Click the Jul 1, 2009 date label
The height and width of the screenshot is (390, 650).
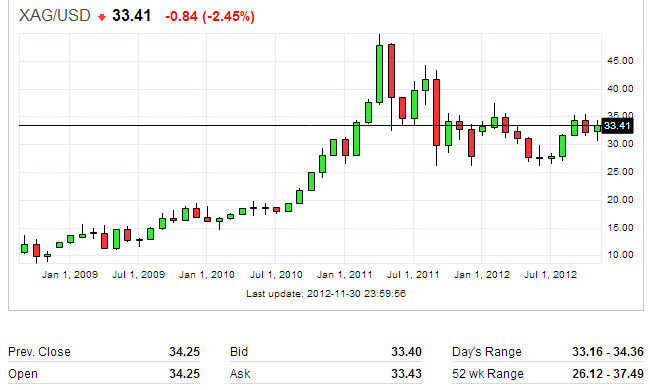pos(138,274)
